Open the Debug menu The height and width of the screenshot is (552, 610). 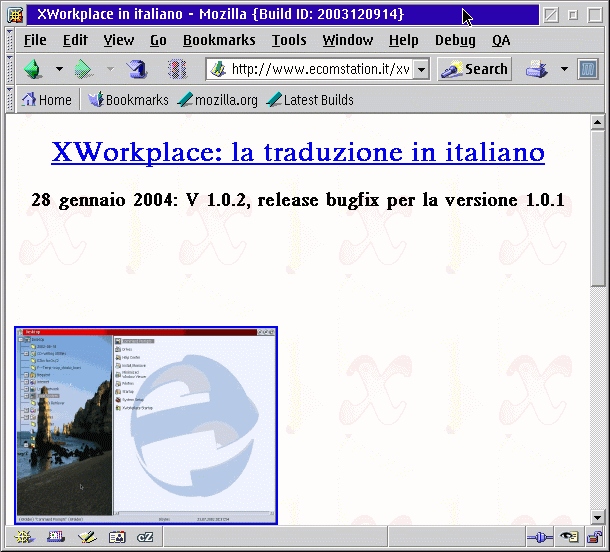point(455,40)
